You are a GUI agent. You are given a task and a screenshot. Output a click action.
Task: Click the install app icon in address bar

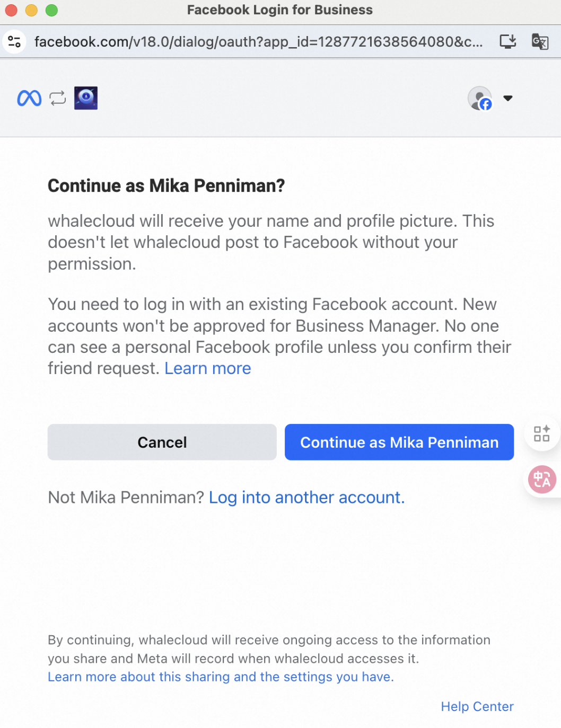(x=507, y=41)
